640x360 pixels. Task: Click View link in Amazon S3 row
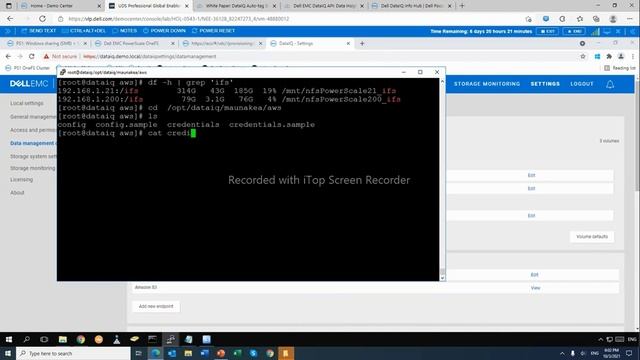pyautogui.click(x=535, y=288)
